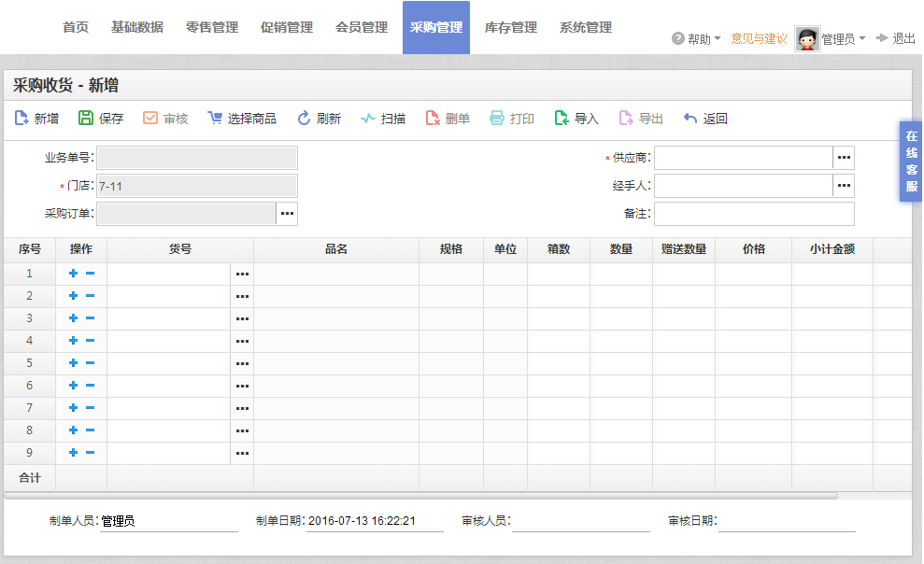Open the item number lookup in row 1
This screenshot has height=564, width=924.
point(242,274)
